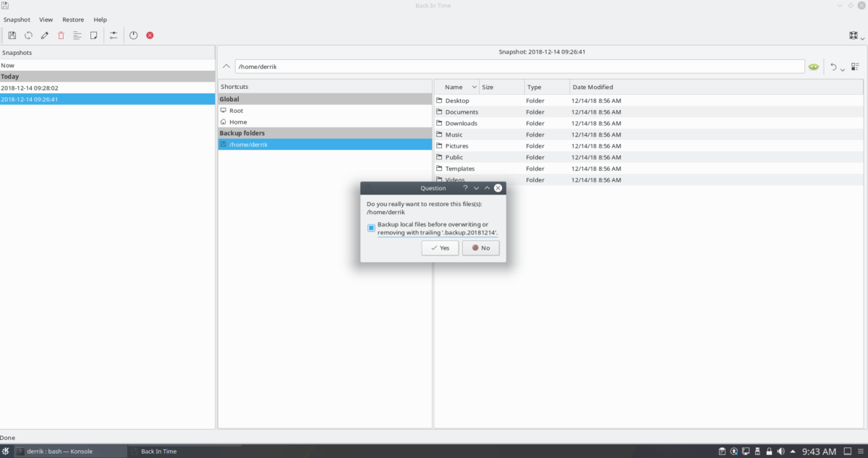Open the network tray icon

pyautogui.click(x=746, y=451)
